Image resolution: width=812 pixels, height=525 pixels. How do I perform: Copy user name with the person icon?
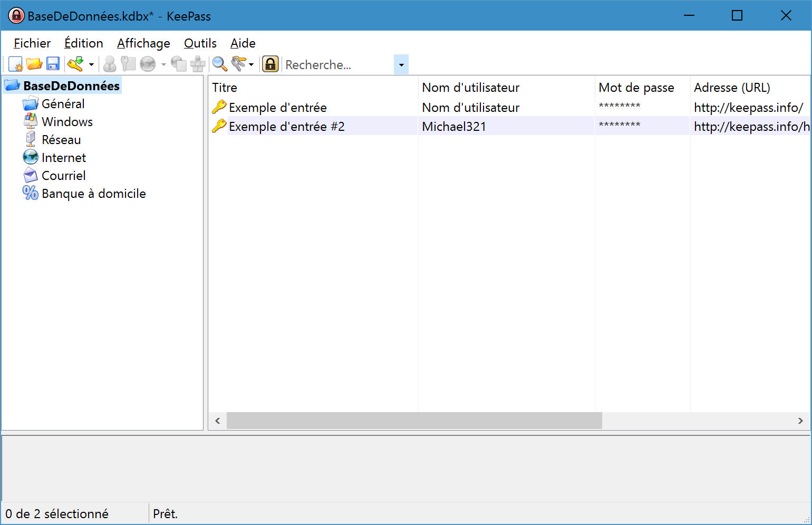110,64
